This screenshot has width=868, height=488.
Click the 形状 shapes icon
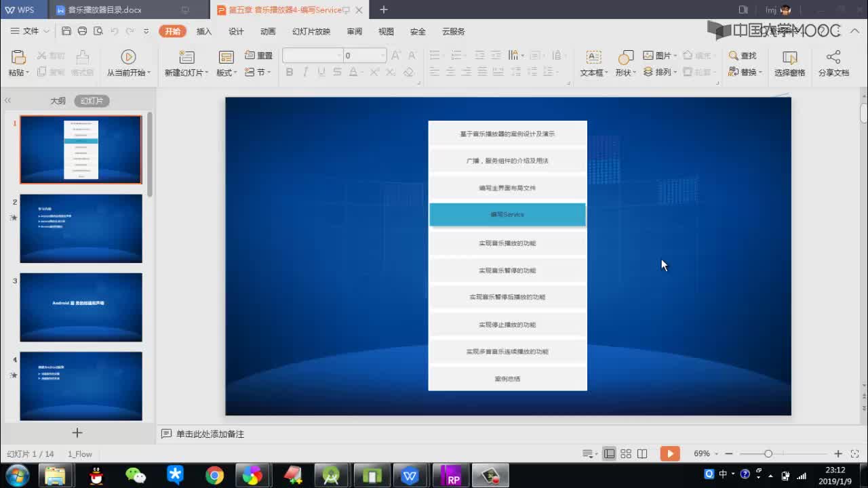tap(626, 57)
